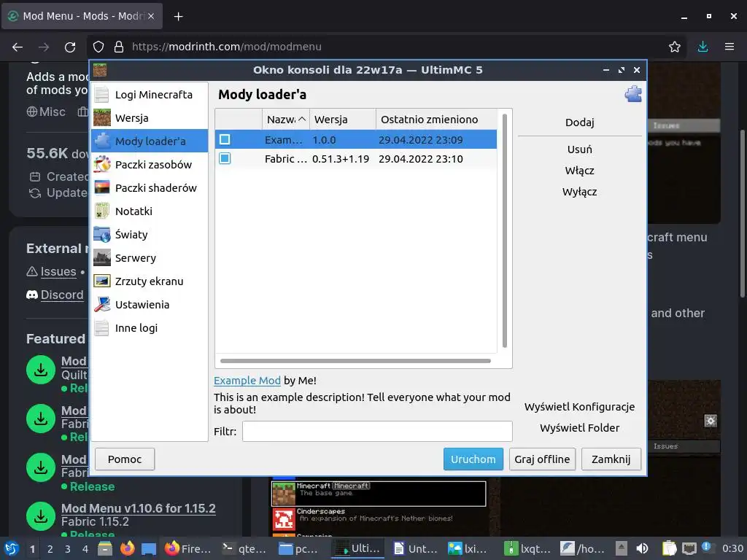Click the Zamknij button

611,459
